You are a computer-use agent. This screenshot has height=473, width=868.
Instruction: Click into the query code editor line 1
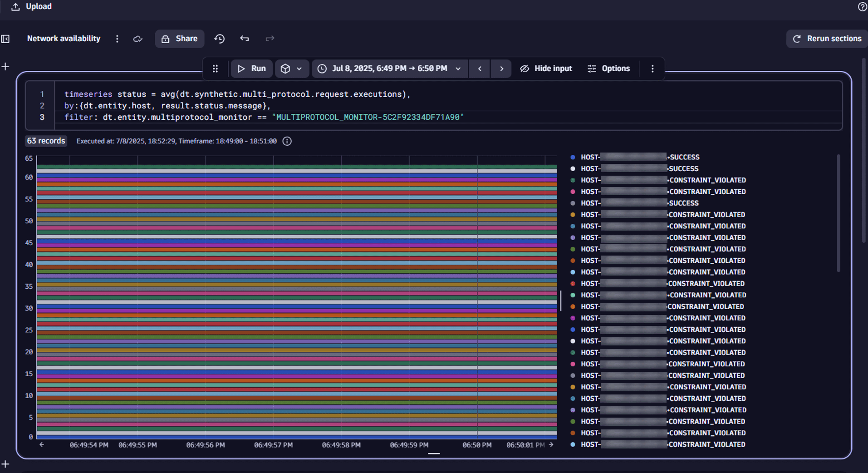237,94
